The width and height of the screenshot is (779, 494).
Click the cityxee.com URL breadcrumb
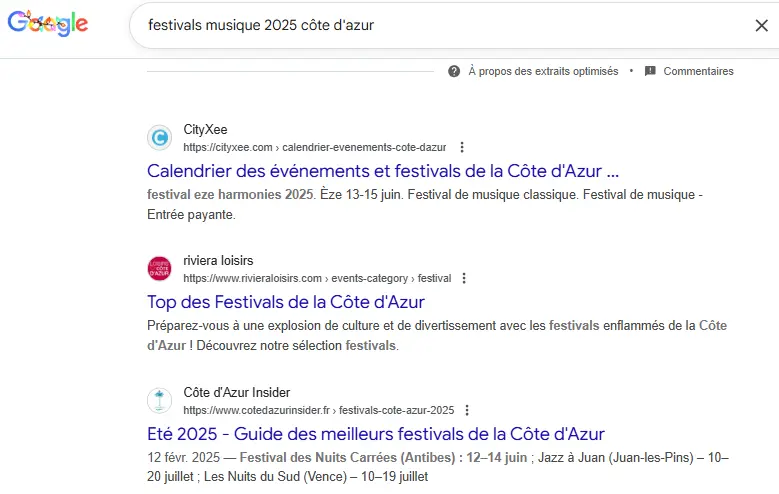pyautogui.click(x=314, y=147)
